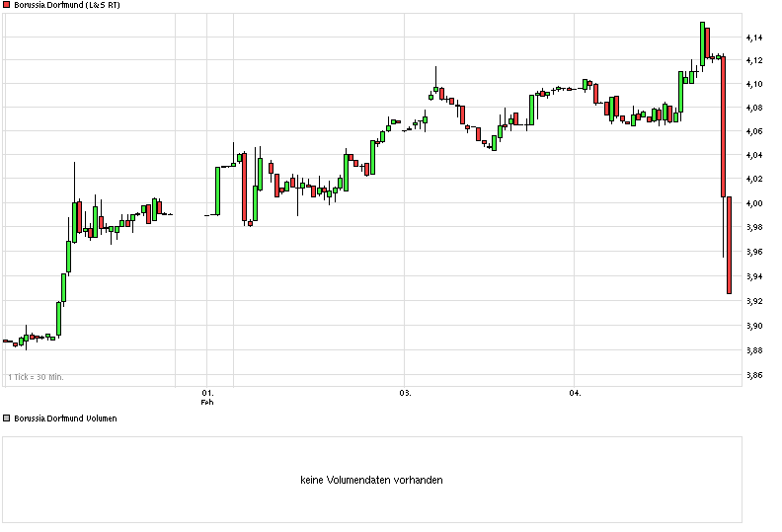This screenshot has width=782, height=532.
Task: Click the 3,90 price axis label
Action: click(x=754, y=326)
